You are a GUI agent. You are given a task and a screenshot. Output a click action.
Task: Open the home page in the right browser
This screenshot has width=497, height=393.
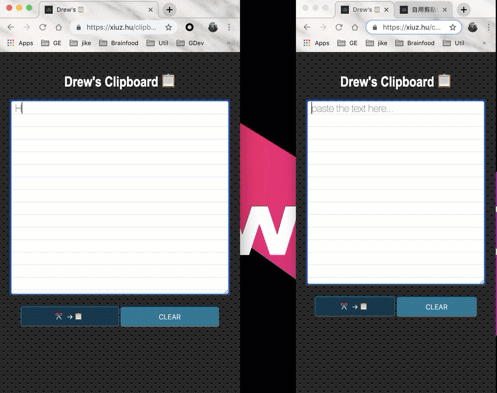tap(355, 27)
